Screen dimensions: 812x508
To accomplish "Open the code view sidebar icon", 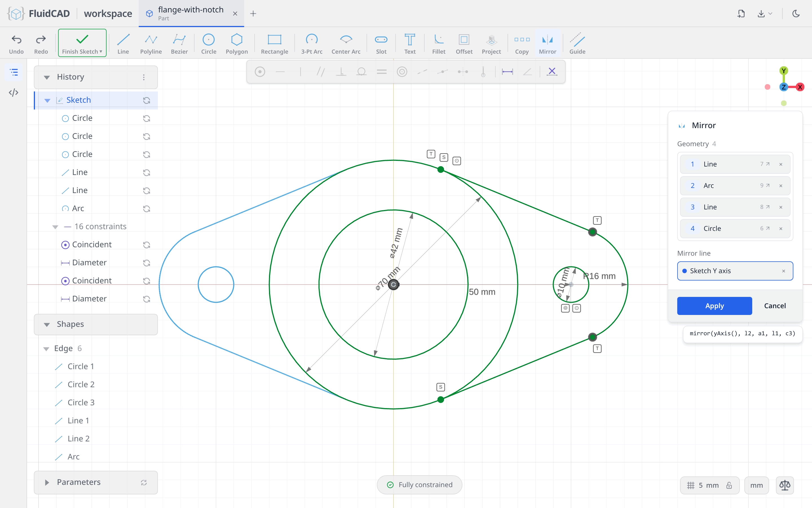I will [x=14, y=92].
